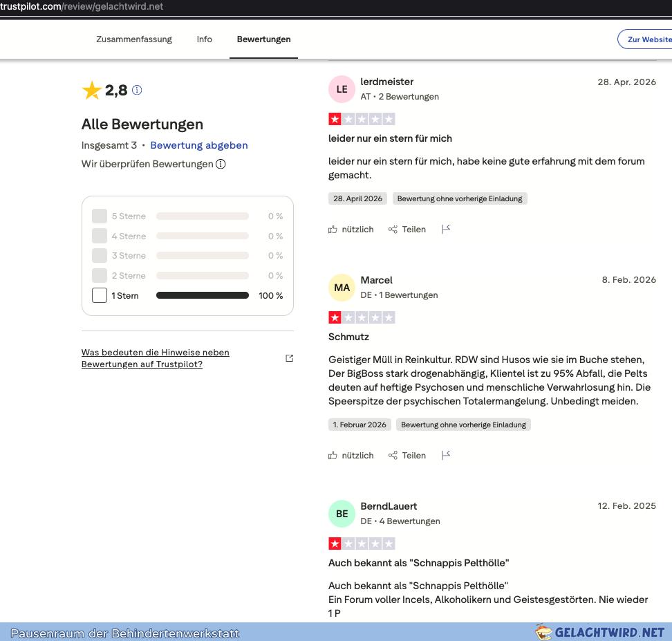Viewport: 672px width, 641px height.
Task: Open external link icon beside Trustpilot hints
Action: coord(289,358)
